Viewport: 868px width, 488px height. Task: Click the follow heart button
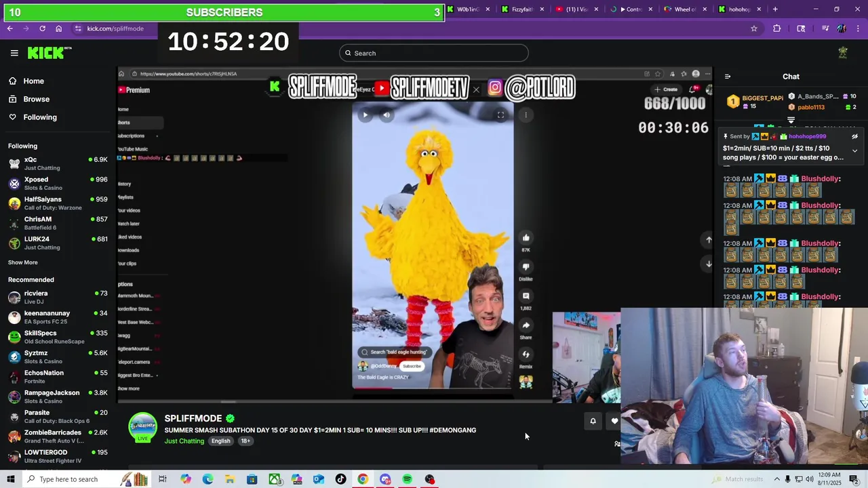[x=614, y=421]
